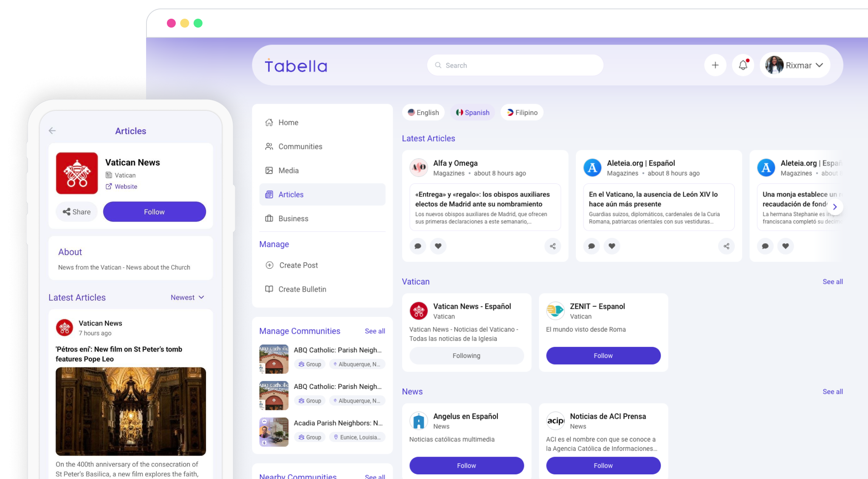
Task: Click the Vatican News red logo on phone
Action: [x=77, y=173]
